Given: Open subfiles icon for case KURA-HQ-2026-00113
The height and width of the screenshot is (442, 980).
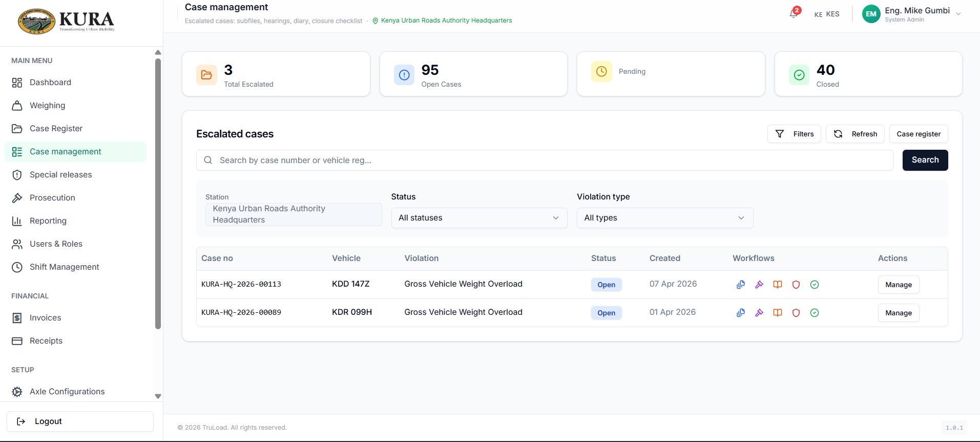Looking at the screenshot, I should 741,285.
